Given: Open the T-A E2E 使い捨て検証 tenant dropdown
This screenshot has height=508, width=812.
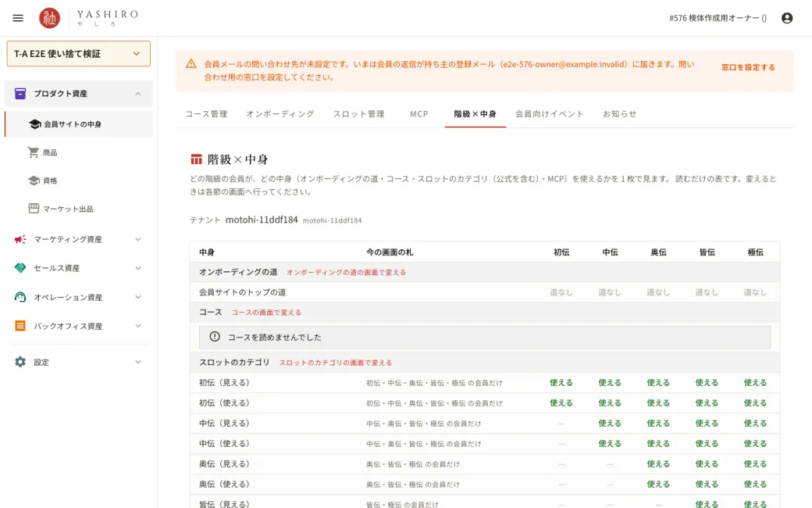Looking at the screenshot, I should click(79, 54).
